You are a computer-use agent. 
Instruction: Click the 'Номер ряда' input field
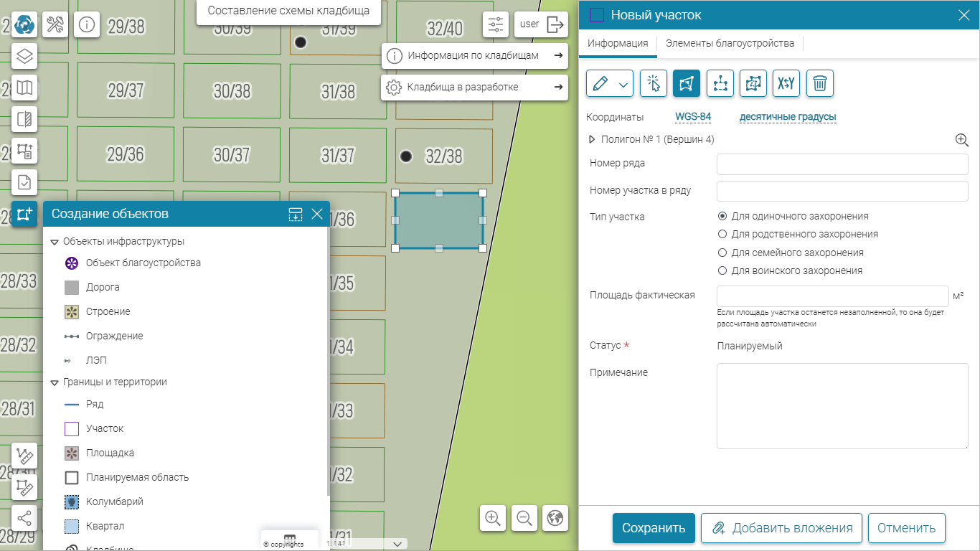842,164
